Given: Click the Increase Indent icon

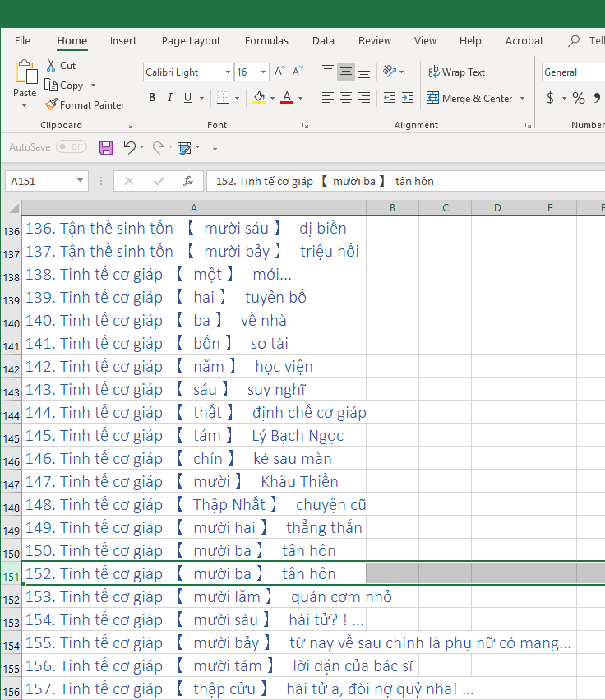Looking at the screenshot, I should 408,98.
